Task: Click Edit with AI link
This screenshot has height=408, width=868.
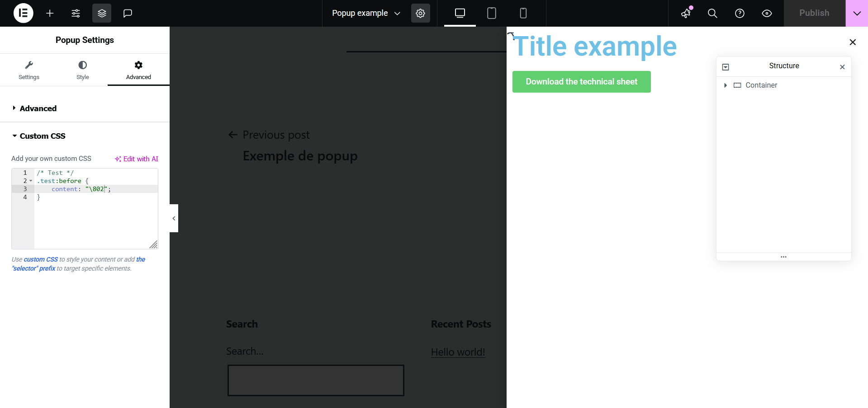Action: point(137,159)
